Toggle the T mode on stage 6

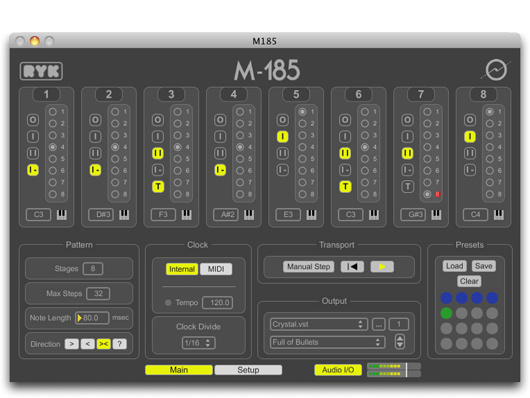tap(345, 186)
